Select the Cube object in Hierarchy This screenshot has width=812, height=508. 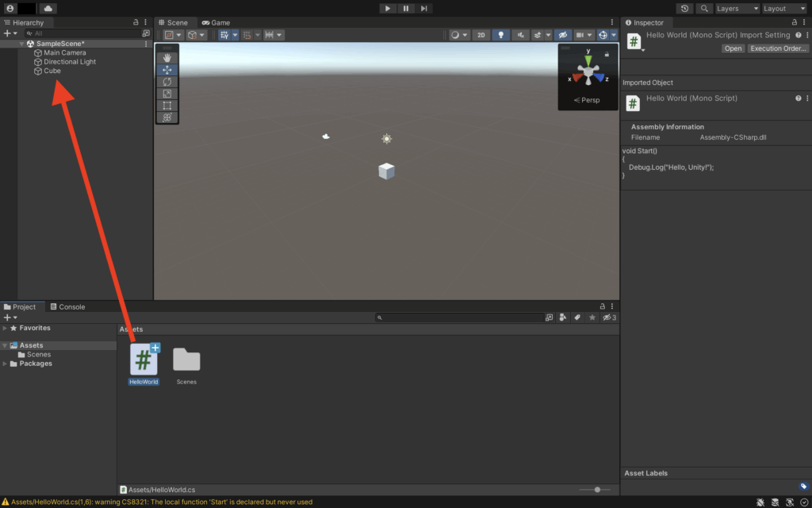[52, 71]
